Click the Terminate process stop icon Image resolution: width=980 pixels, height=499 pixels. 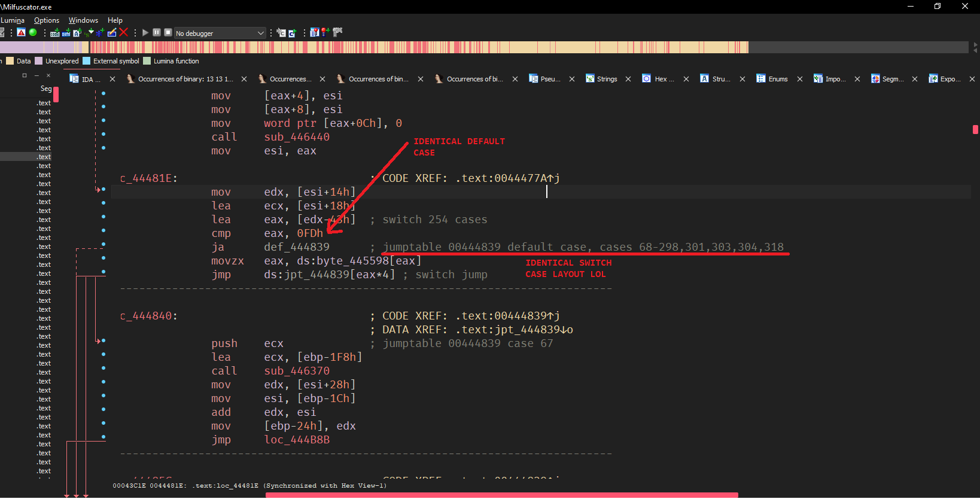click(x=168, y=33)
